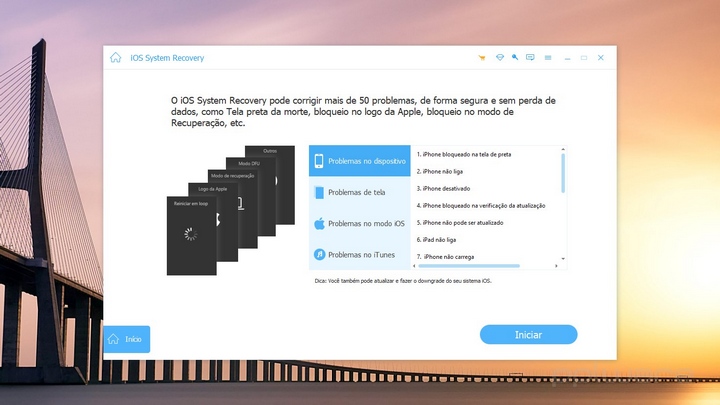Click the Reiniciar em loop card
Viewport: 720px width, 405px height.
click(x=191, y=236)
